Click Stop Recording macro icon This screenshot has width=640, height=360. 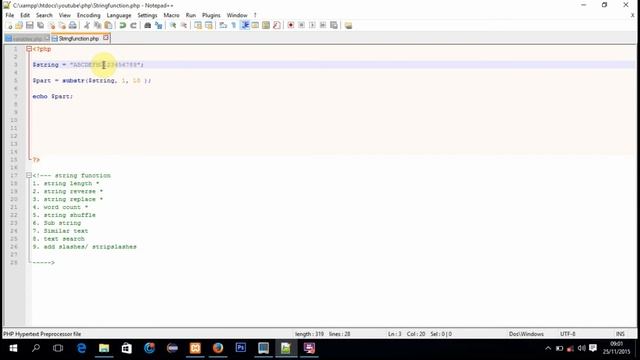[x=302, y=26]
